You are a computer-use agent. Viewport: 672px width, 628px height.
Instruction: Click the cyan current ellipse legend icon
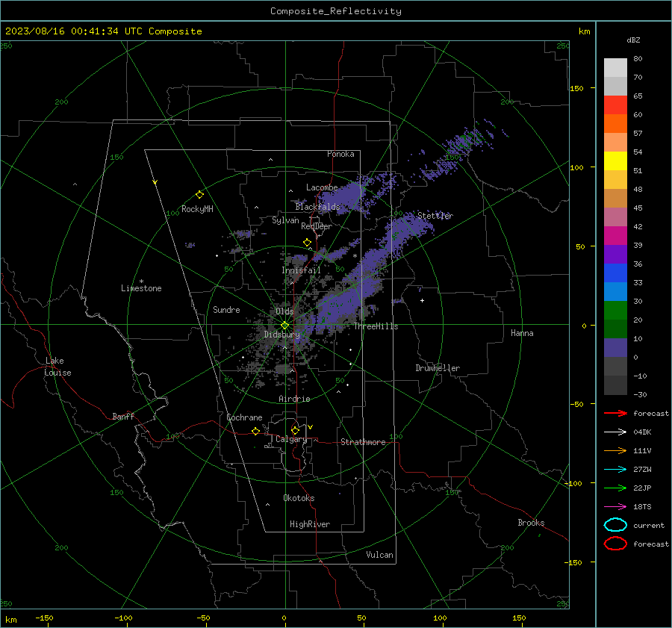[x=615, y=525]
